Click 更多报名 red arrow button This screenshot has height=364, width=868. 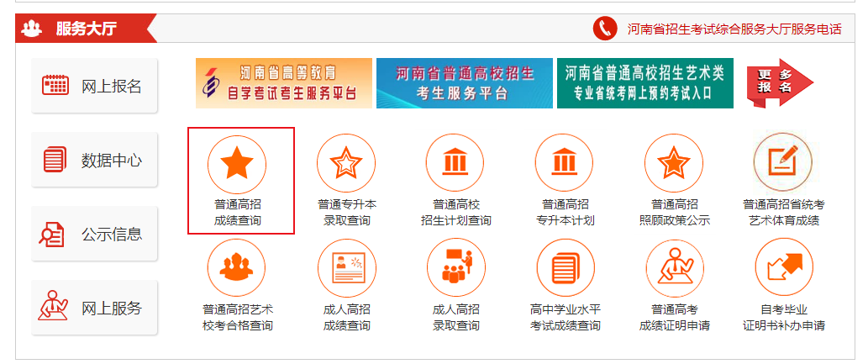point(779,82)
